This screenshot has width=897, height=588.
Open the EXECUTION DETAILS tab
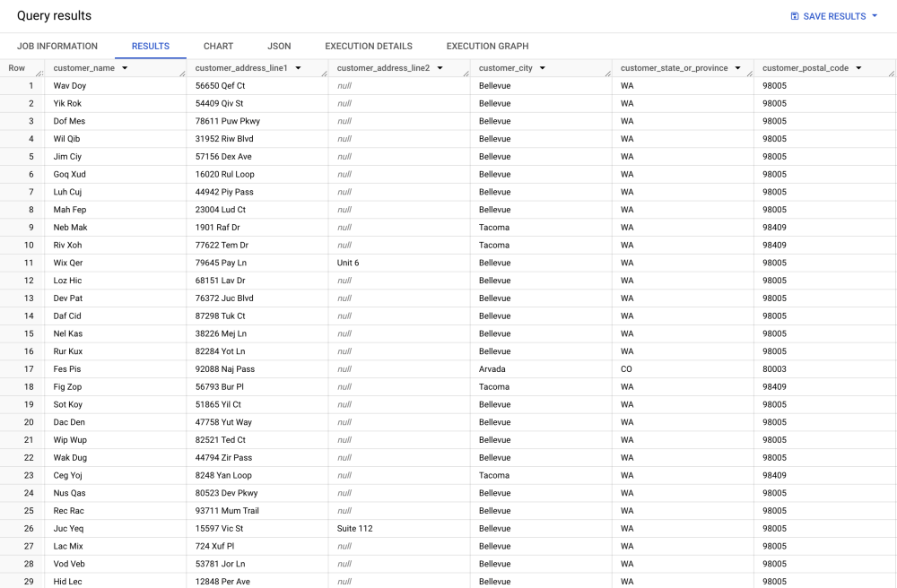(369, 47)
